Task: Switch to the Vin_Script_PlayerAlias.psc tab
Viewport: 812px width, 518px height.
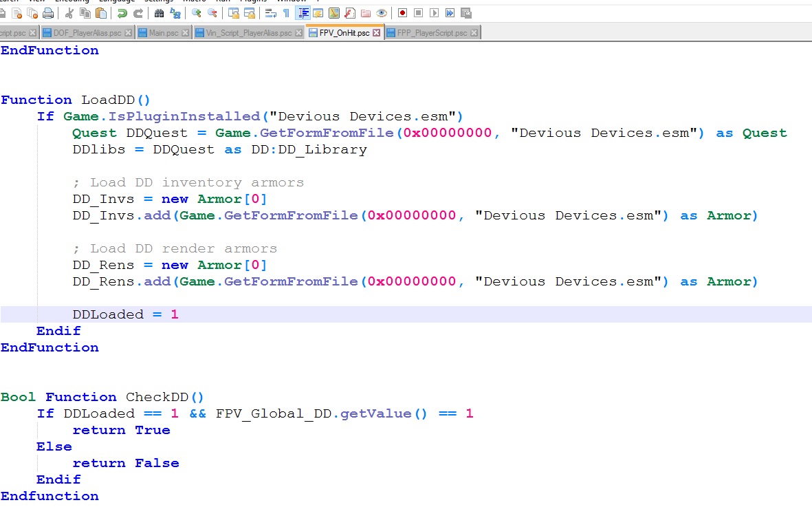Action: coord(249,32)
